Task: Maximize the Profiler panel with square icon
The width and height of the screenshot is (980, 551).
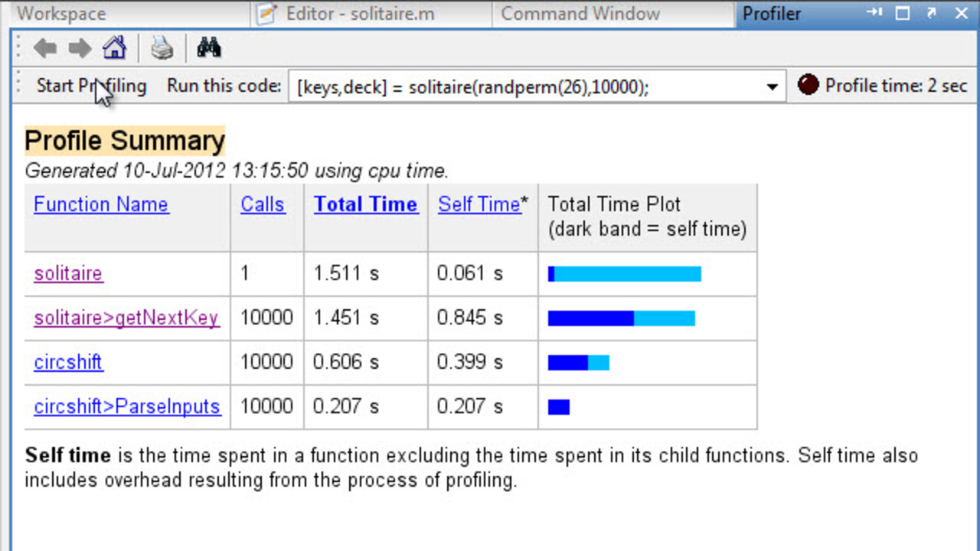Action: point(903,13)
